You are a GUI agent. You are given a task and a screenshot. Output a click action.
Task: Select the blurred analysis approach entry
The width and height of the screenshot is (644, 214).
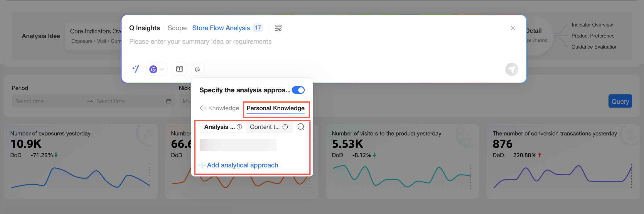coord(238,145)
